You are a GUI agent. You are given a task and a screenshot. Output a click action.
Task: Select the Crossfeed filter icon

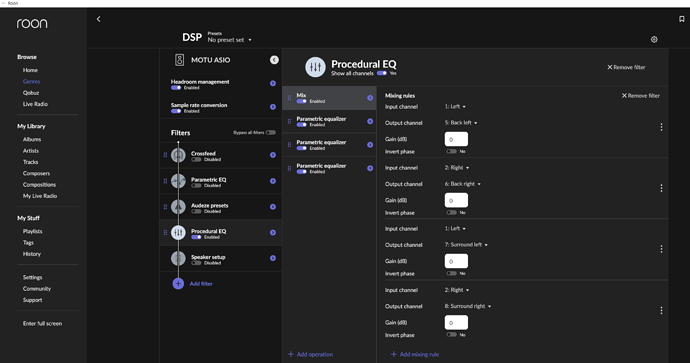pyautogui.click(x=178, y=155)
